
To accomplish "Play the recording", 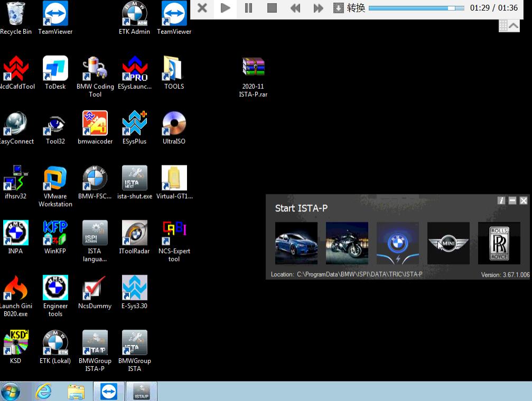I will point(225,8).
